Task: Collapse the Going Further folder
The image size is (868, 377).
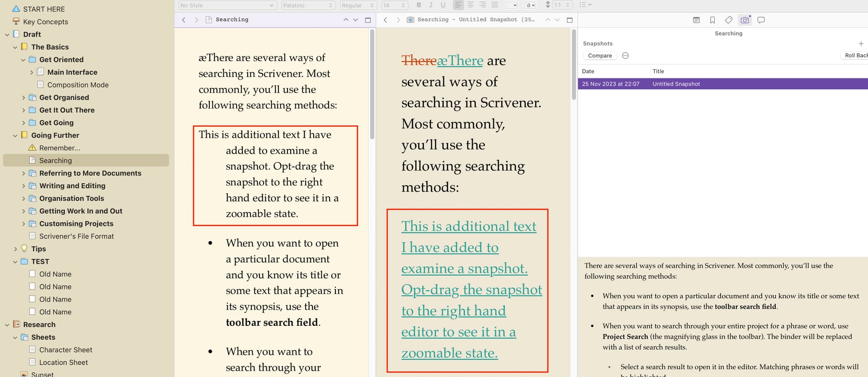Action: (x=15, y=136)
